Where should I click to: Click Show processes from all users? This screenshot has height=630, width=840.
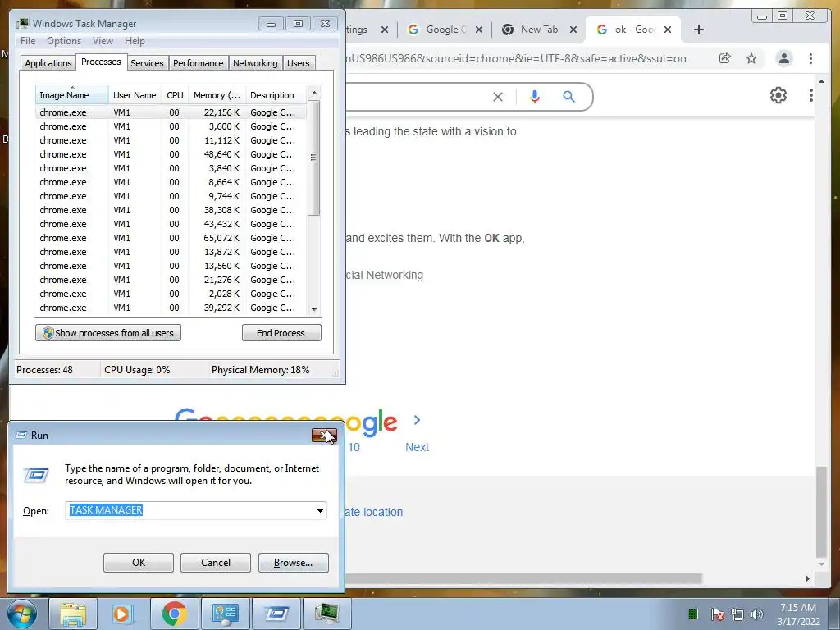click(108, 333)
